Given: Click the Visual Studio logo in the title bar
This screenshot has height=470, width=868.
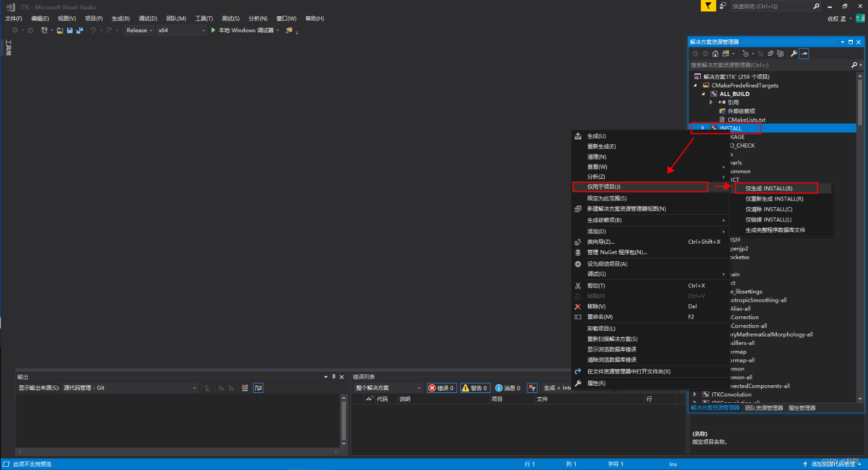Looking at the screenshot, I should pyautogui.click(x=10, y=7).
